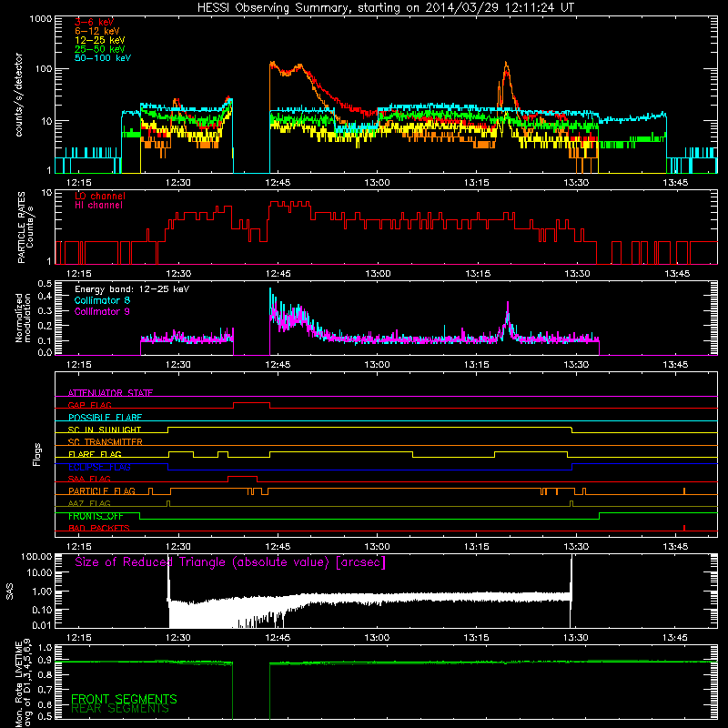
Task: Click the Energy band: 12-25 keV label
Action: tap(132, 289)
